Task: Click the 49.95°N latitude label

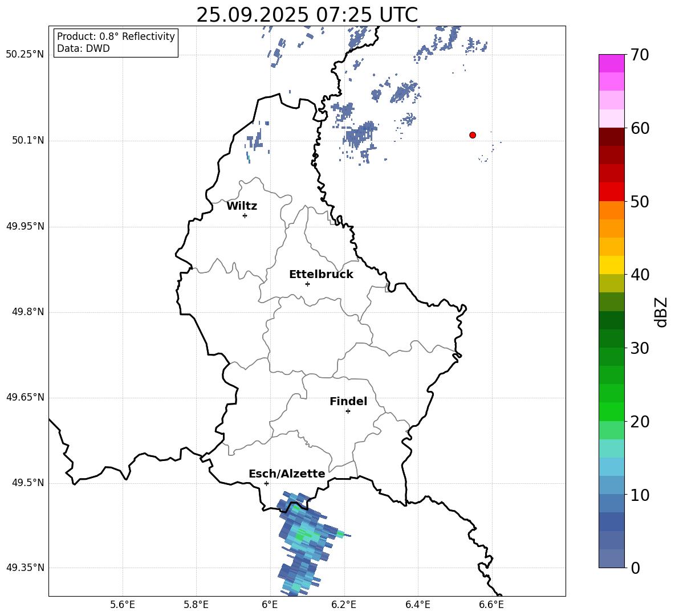Action: coord(25,226)
